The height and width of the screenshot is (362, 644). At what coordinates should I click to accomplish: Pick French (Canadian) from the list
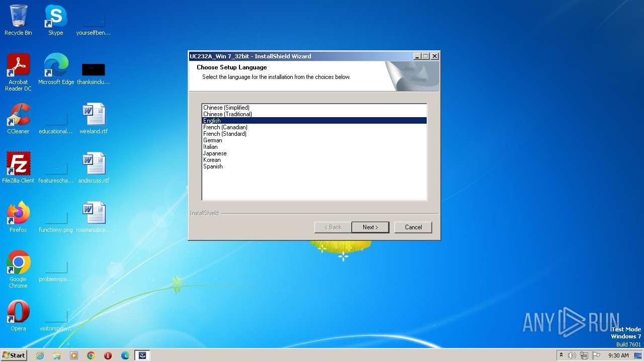tap(314, 127)
